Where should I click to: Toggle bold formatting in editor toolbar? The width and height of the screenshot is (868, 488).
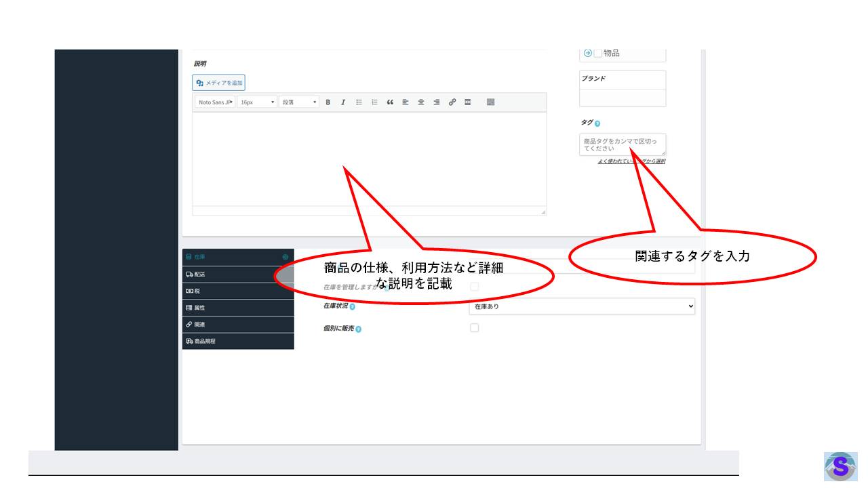pyautogui.click(x=328, y=102)
